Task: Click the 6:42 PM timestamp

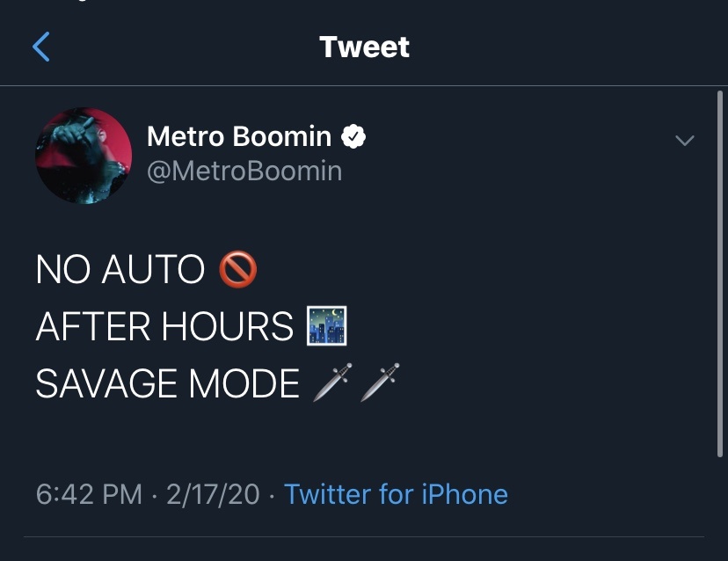Action: [89, 493]
